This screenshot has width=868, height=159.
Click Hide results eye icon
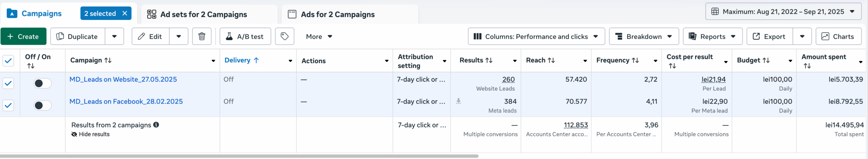[x=74, y=134]
